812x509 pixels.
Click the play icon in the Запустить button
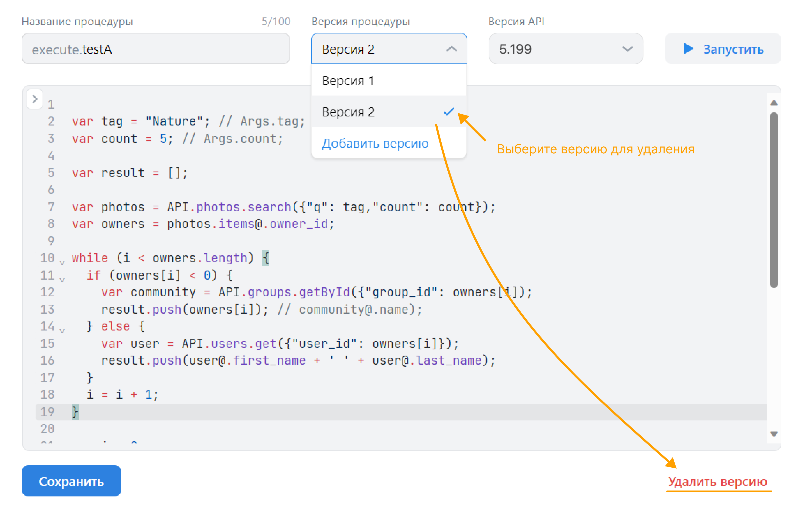[x=687, y=49]
